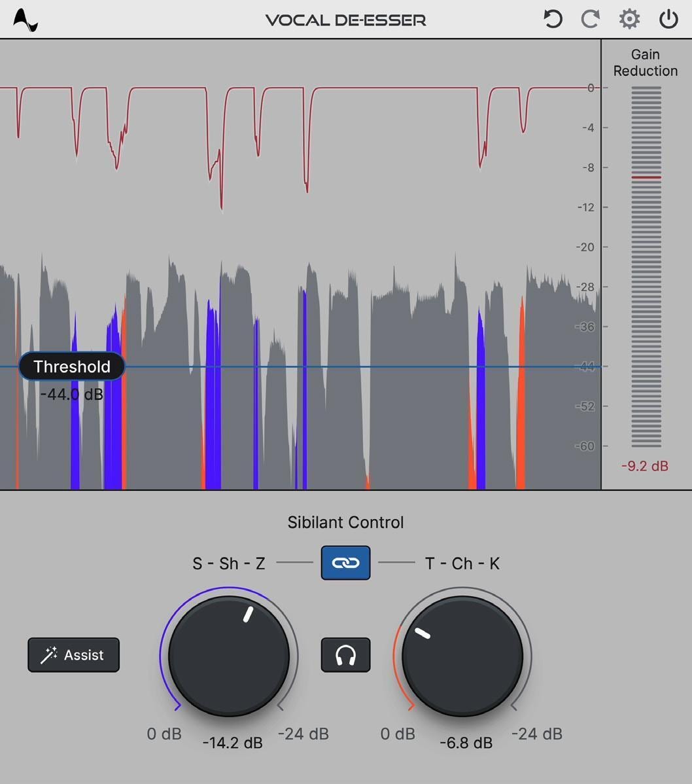The height and width of the screenshot is (784, 692).
Task: Click the redo arrow icon
Action: click(589, 19)
